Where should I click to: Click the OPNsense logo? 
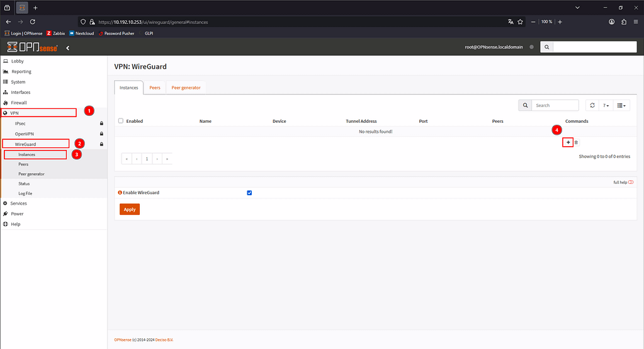pos(32,47)
